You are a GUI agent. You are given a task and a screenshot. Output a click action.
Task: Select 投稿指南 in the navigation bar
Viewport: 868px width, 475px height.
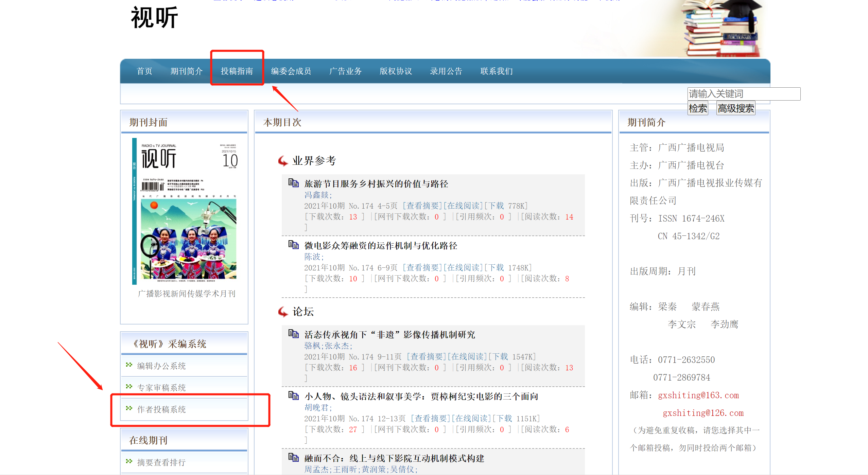(x=237, y=71)
